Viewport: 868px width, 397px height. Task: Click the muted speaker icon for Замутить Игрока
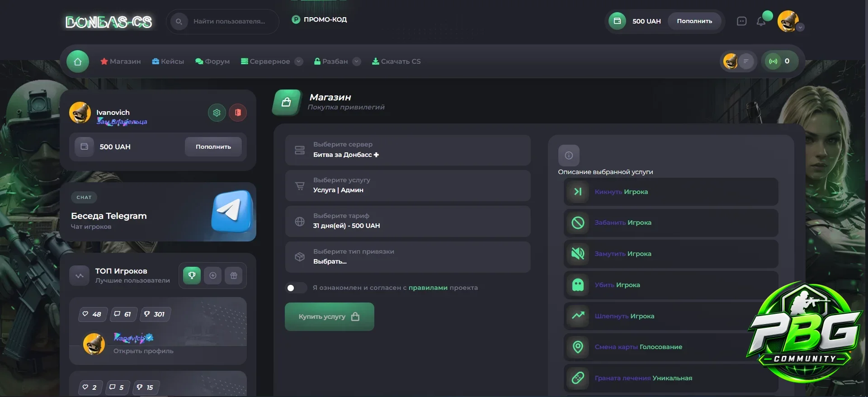coord(578,254)
